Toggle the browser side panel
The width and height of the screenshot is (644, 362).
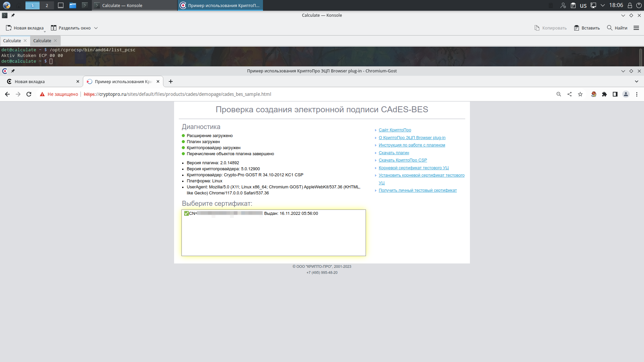point(615,95)
